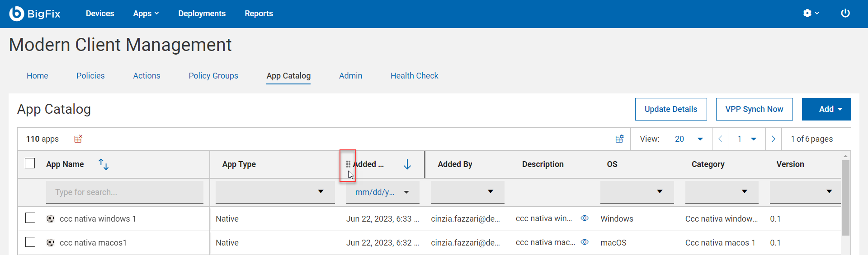Switch to the Admin tab

[351, 76]
